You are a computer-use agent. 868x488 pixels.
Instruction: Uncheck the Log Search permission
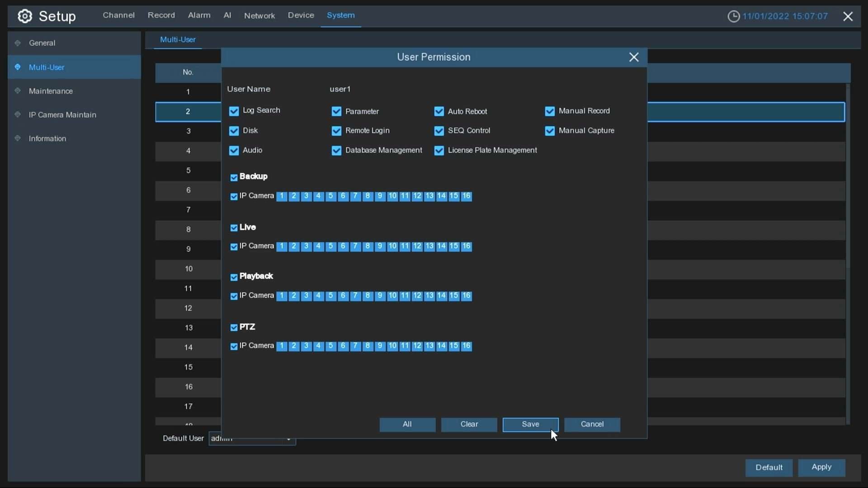pos(234,111)
